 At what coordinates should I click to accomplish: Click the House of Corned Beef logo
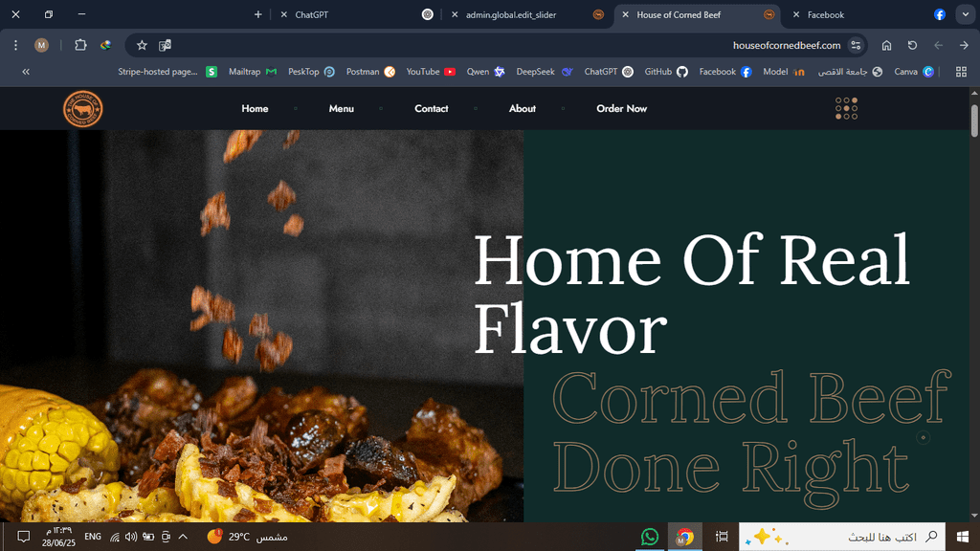pyautogui.click(x=83, y=109)
